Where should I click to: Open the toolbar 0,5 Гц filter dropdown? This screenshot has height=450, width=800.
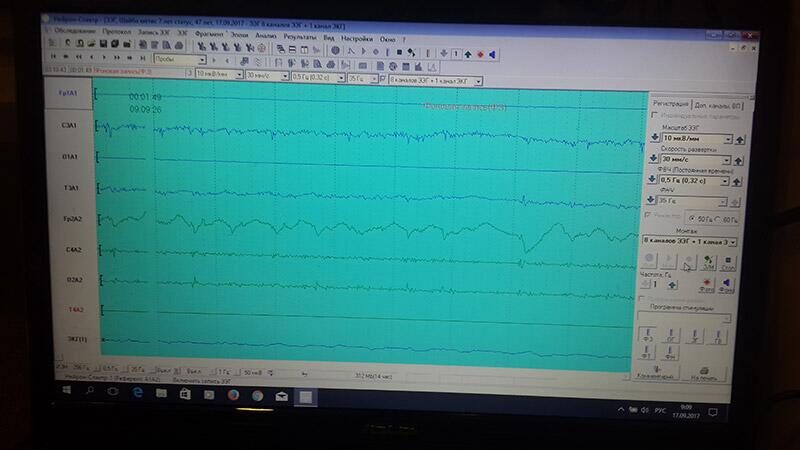tap(317, 77)
